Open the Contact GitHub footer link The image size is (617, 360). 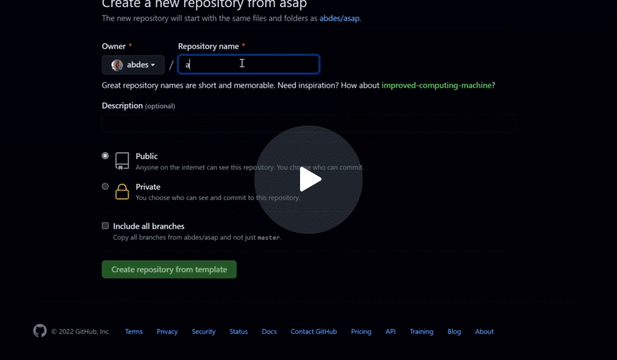[x=314, y=332]
